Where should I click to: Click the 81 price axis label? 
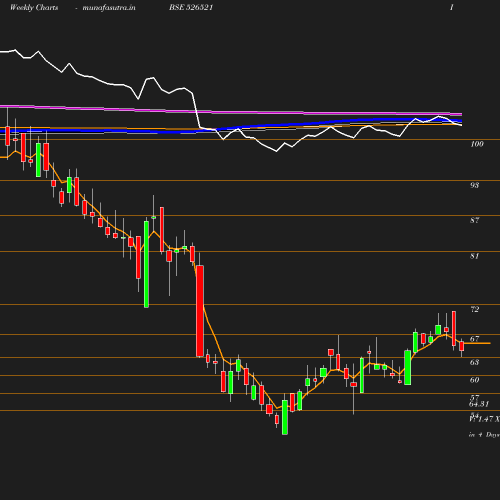474,256
